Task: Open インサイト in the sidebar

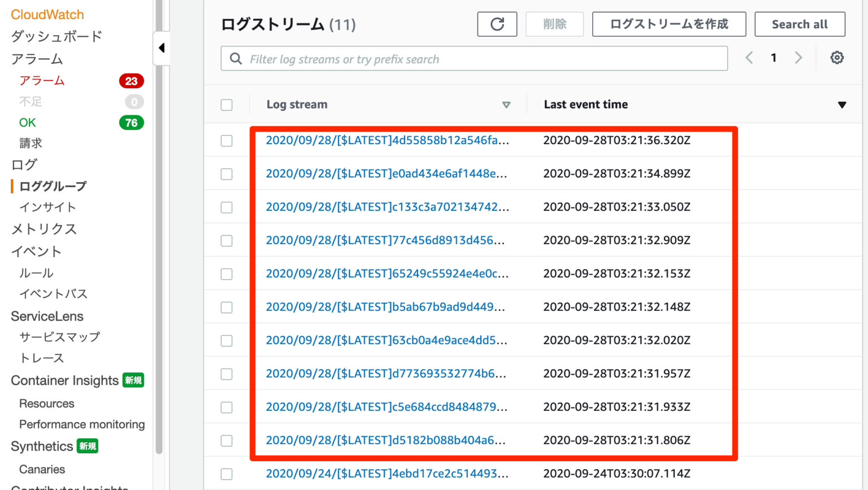Action: tap(47, 207)
